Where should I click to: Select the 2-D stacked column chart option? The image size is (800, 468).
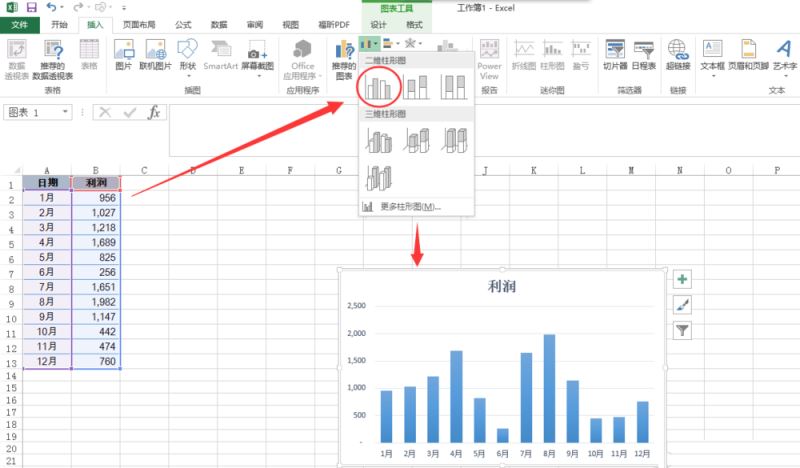(x=416, y=87)
